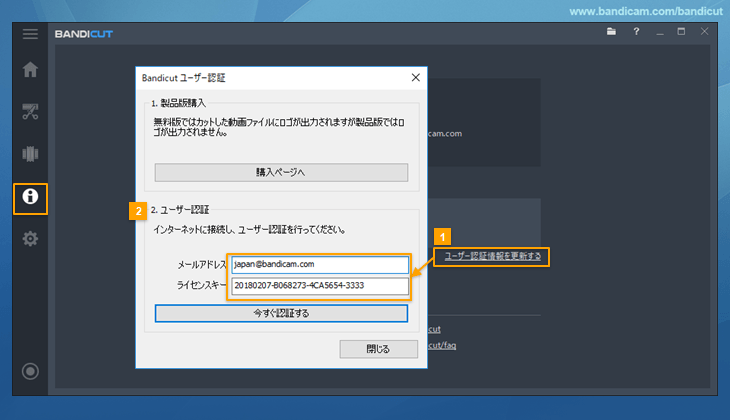Select the Cut mode scissors icon

[30, 112]
